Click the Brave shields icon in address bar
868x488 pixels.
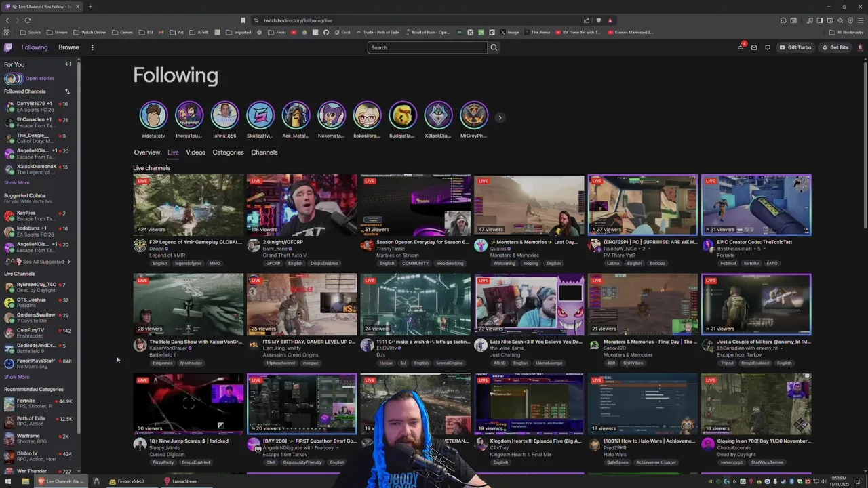coord(598,20)
